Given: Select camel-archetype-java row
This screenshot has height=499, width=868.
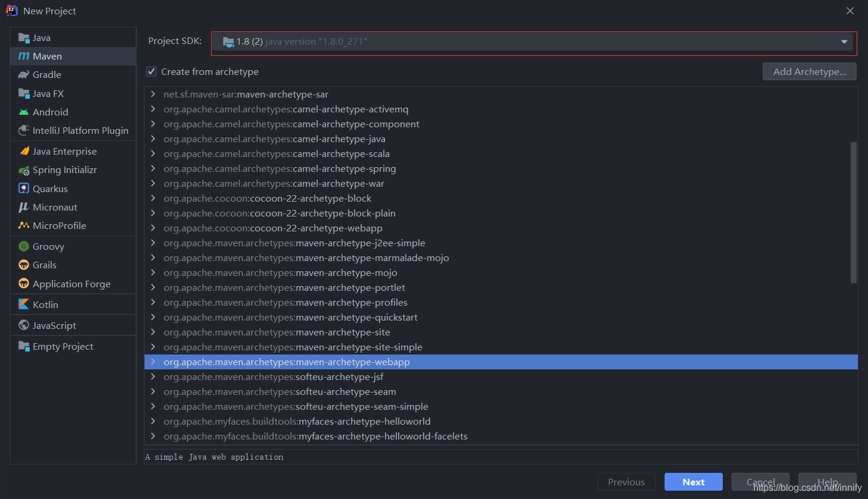Looking at the screenshot, I should click(x=501, y=139).
